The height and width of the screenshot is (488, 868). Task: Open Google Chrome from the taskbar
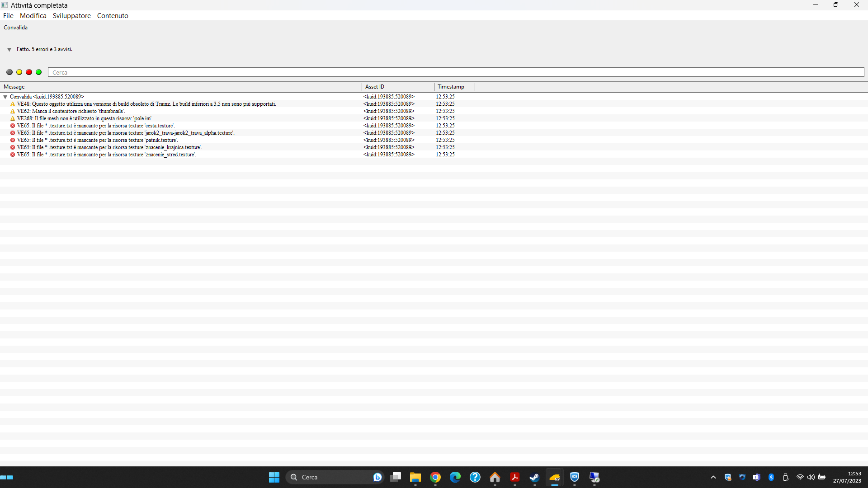(x=435, y=477)
